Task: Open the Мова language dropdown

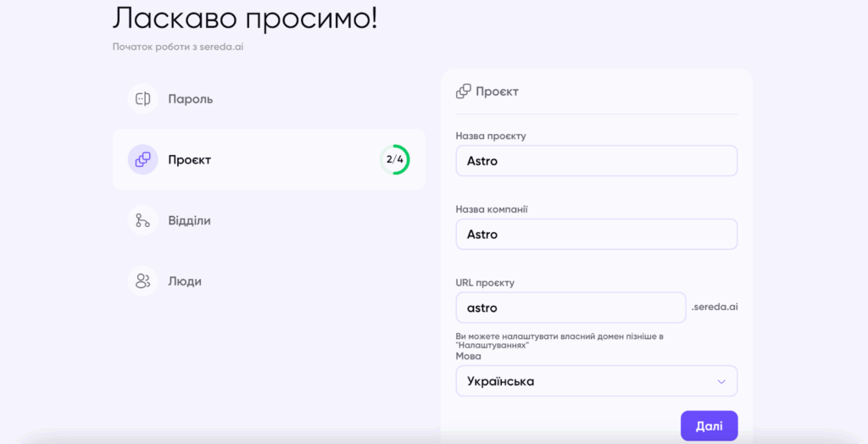Action: tap(596, 381)
